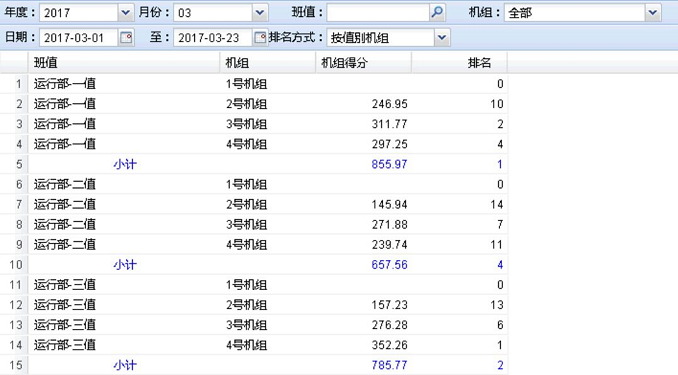This screenshot has height=375, width=678.
Task: Click the subtotal value 855.97
Action: pyautogui.click(x=389, y=164)
